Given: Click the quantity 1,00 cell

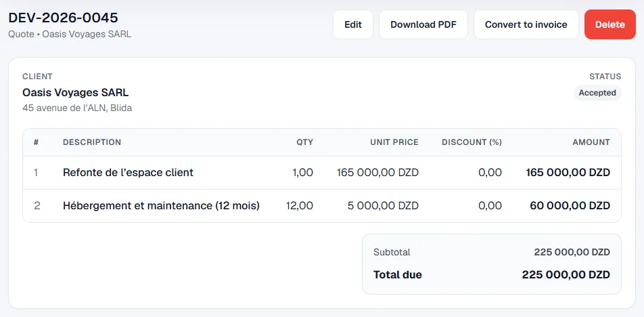Looking at the screenshot, I should (302, 173).
